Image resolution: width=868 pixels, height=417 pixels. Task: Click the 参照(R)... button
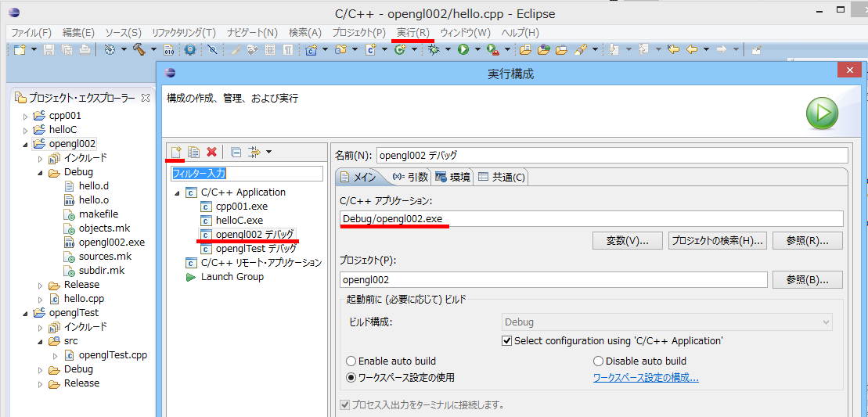(x=807, y=241)
